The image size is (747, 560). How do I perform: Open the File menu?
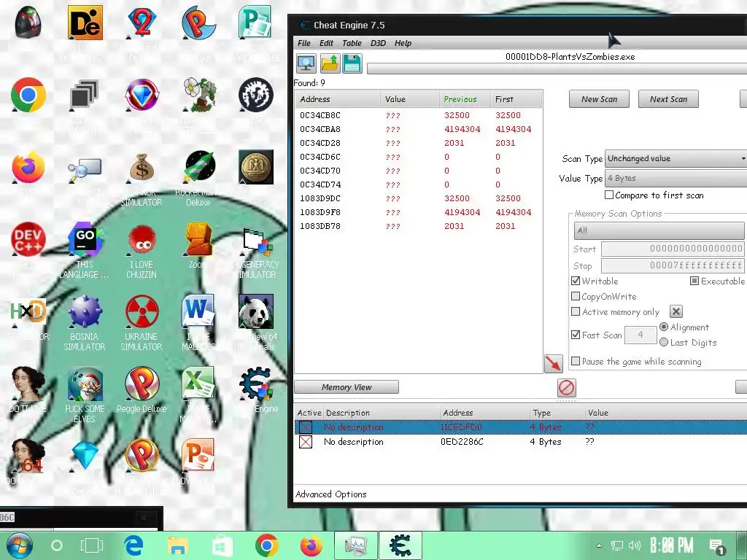click(x=304, y=43)
